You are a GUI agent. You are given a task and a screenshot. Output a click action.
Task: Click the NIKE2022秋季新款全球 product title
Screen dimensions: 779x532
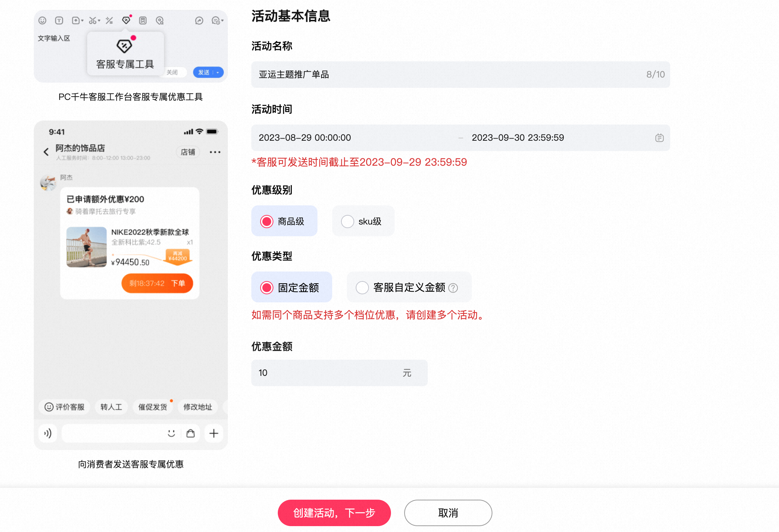pyautogui.click(x=150, y=232)
